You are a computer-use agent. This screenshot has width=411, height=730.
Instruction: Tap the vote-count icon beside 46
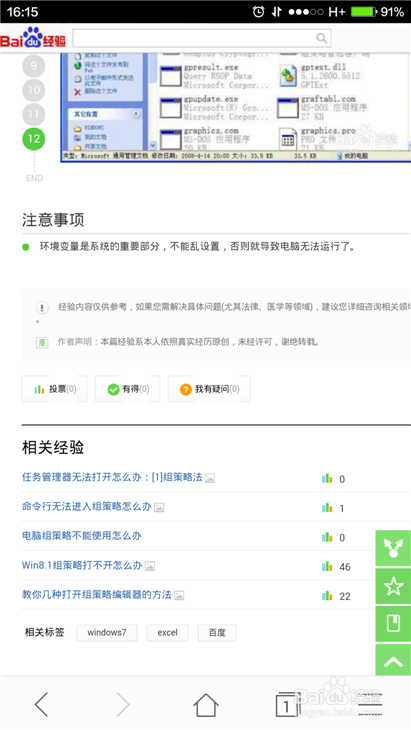coord(327,567)
